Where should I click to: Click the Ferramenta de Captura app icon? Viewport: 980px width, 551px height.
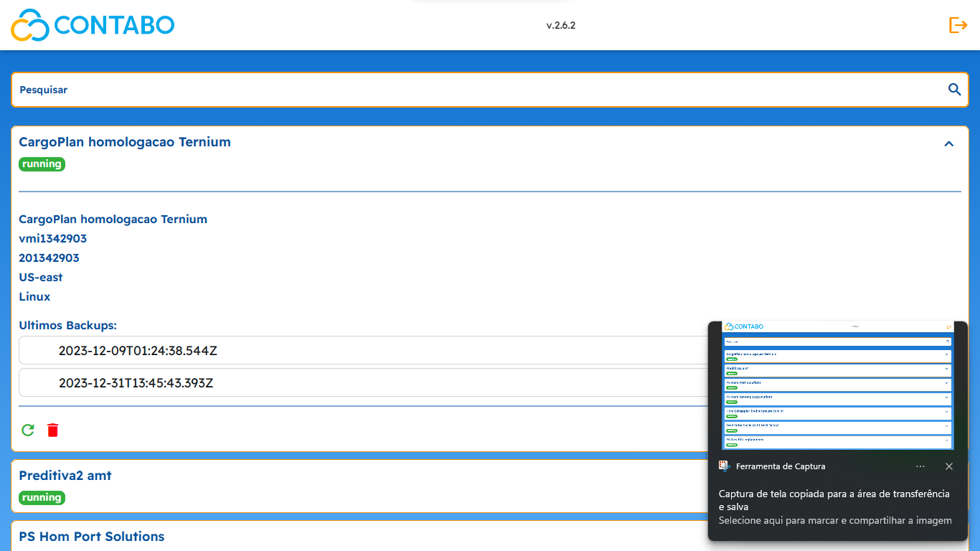725,466
